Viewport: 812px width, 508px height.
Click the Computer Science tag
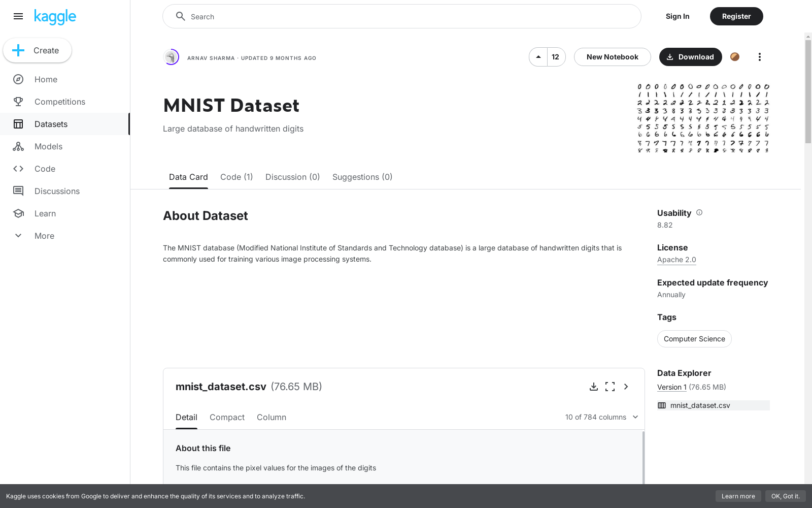point(694,339)
